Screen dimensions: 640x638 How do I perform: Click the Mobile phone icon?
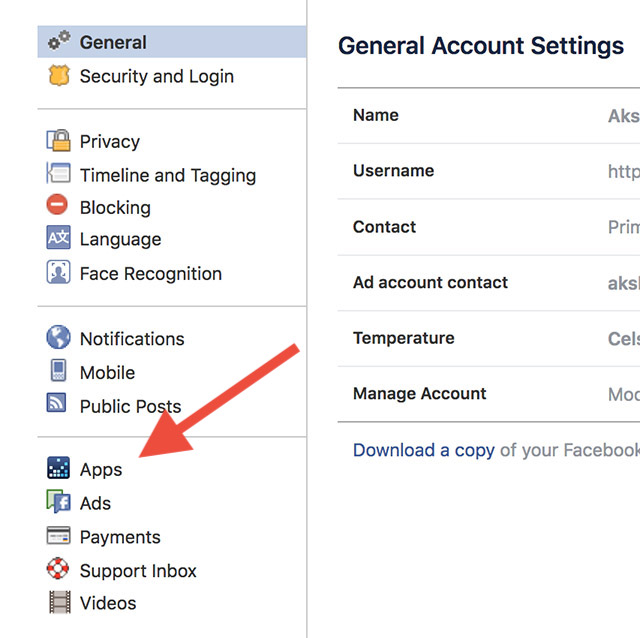click(58, 370)
